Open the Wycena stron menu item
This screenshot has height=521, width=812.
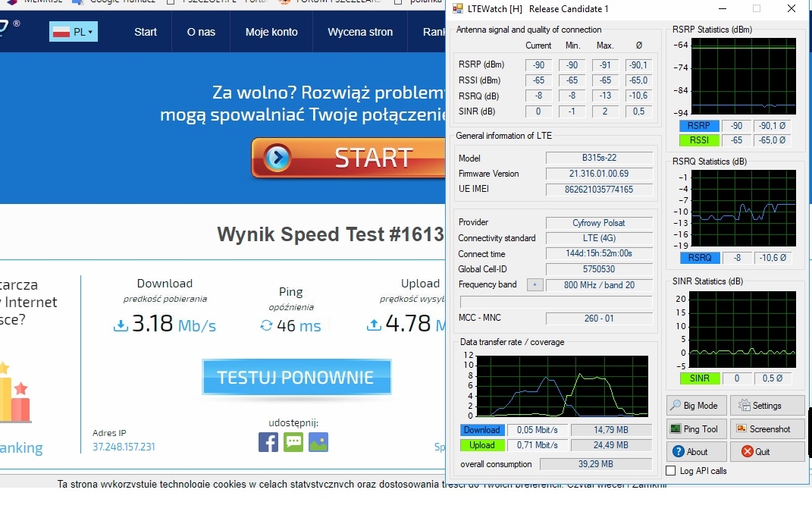[360, 32]
